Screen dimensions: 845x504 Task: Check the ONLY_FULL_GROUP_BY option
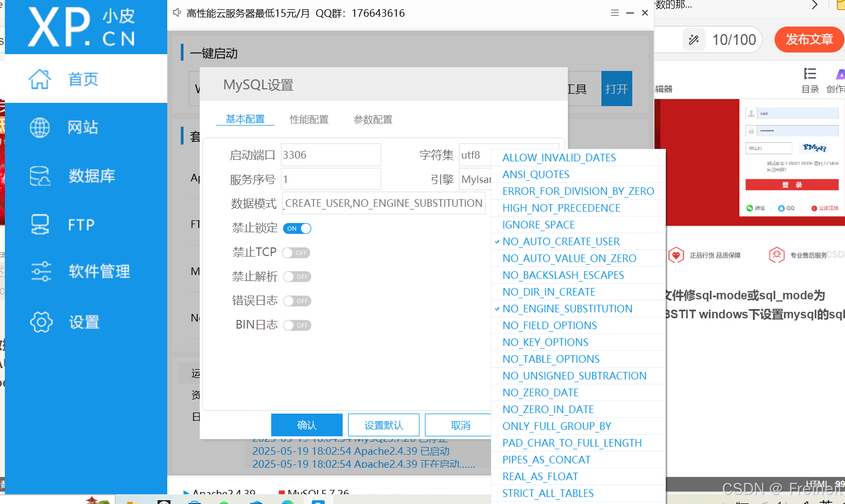click(x=578, y=426)
